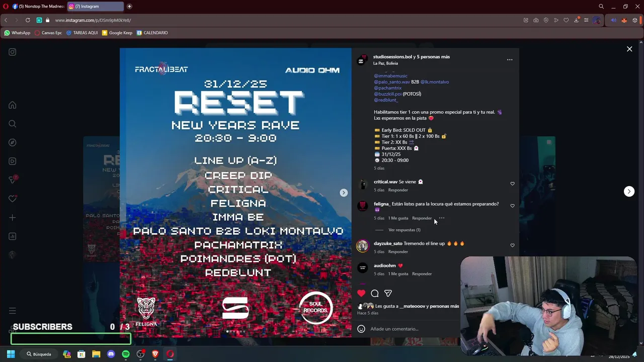Add page to bookmarks with heart toolbar icon
644x362 pixels.
566,20
